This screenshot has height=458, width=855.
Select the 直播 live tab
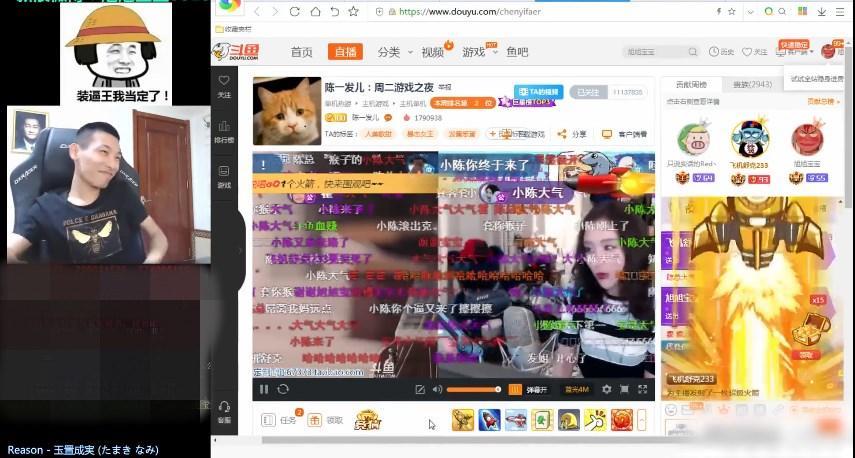pos(346,52)
